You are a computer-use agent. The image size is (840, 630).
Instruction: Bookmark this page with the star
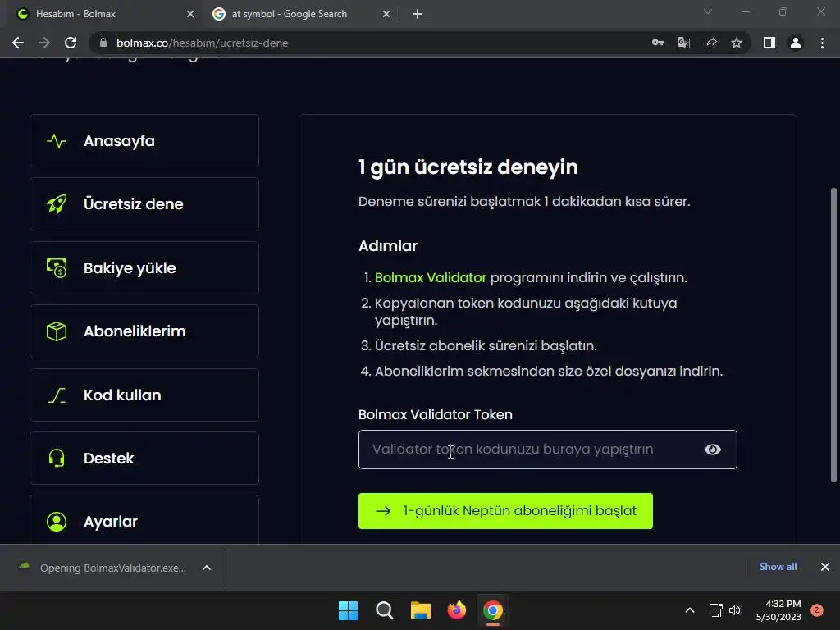click(737, 43)
